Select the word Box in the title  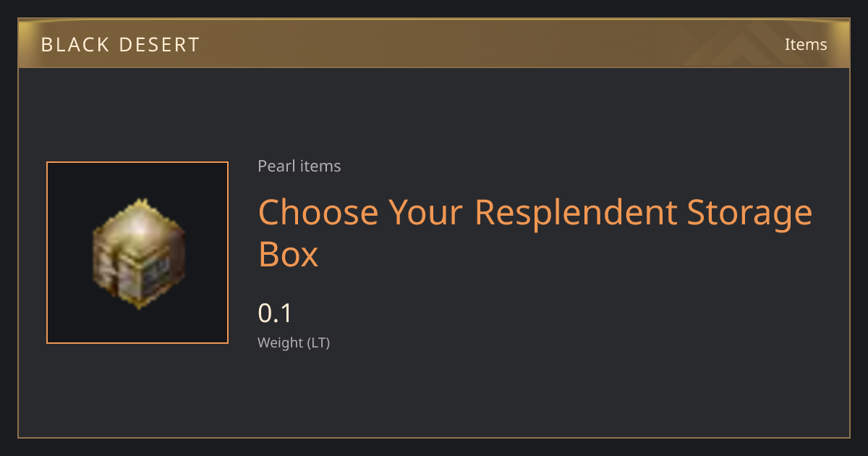[x=288, y=255]
